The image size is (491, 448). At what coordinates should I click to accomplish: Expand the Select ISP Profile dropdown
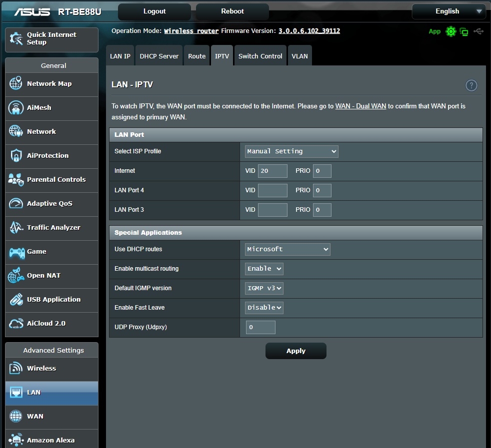click(291, 151)
